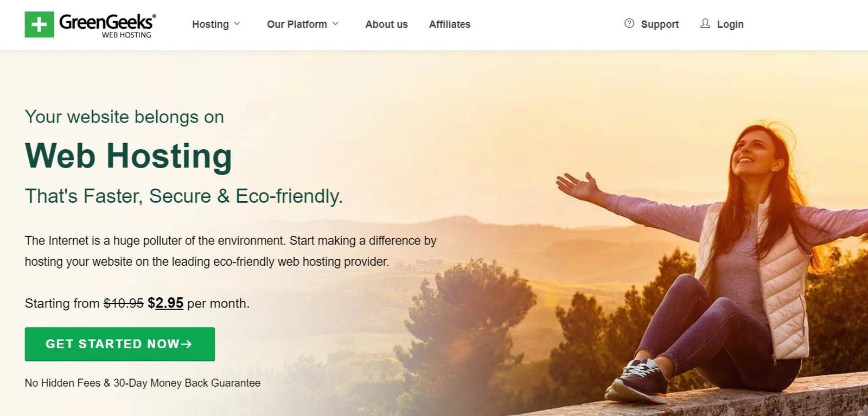
Task: Select the Login link text
Action: (730, 24)
